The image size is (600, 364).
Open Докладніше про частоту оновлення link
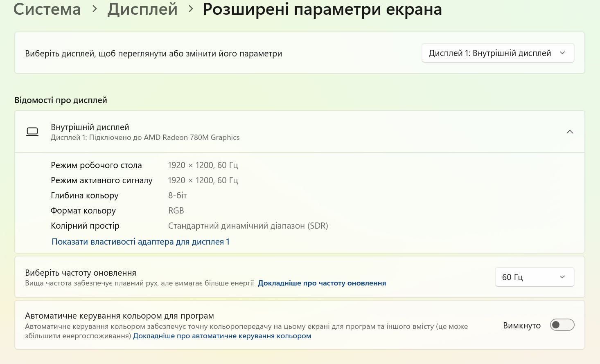coord(322,283)
